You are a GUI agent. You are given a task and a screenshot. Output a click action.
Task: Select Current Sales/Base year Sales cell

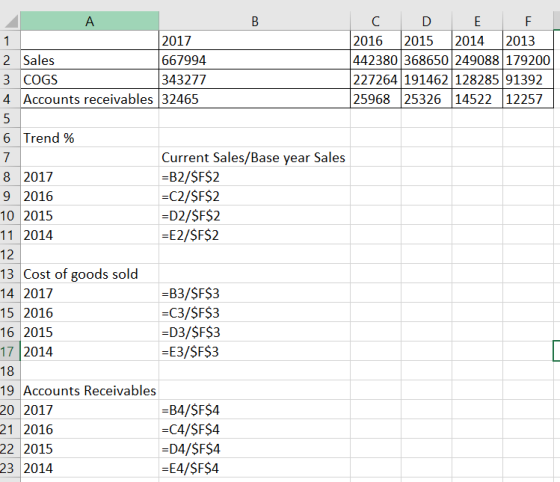(x=255, y=157)
